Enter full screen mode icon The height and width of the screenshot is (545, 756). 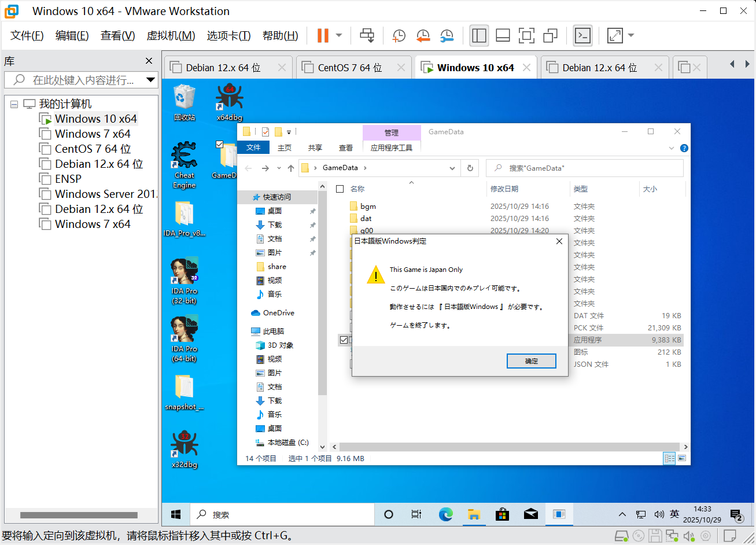tap(526, 35)
